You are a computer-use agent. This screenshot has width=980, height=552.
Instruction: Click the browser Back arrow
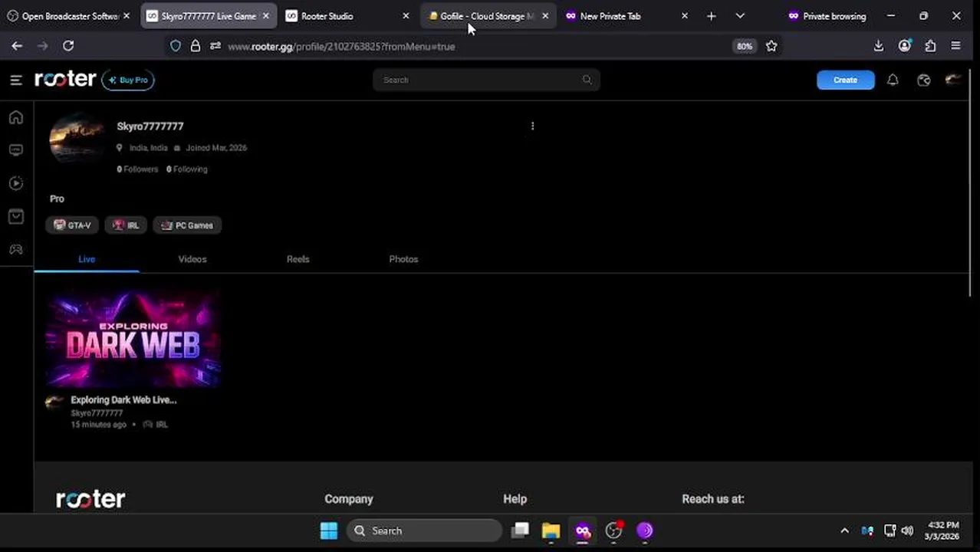click(17, 46)
